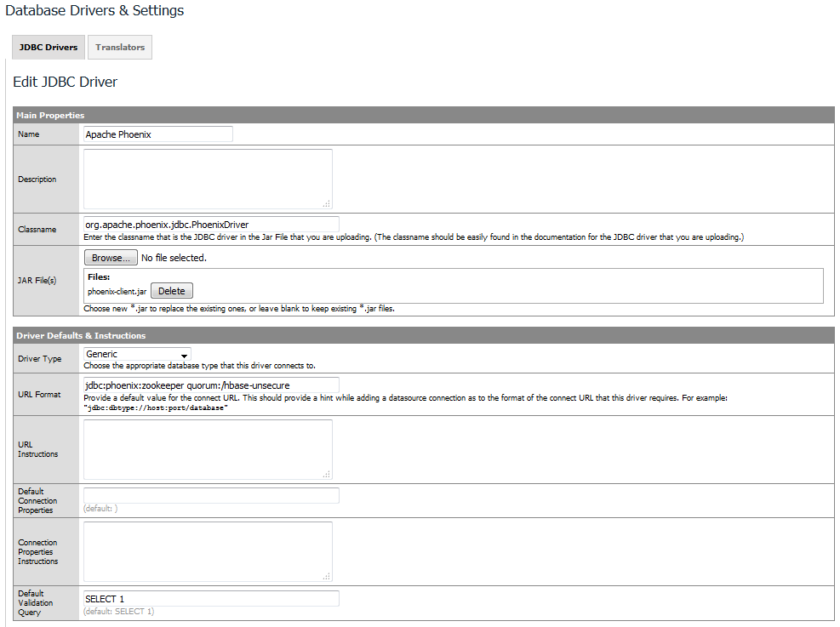Switch to the Translators tab
The height and width of the screenshot is (627, 840).
tap(119, 47)
